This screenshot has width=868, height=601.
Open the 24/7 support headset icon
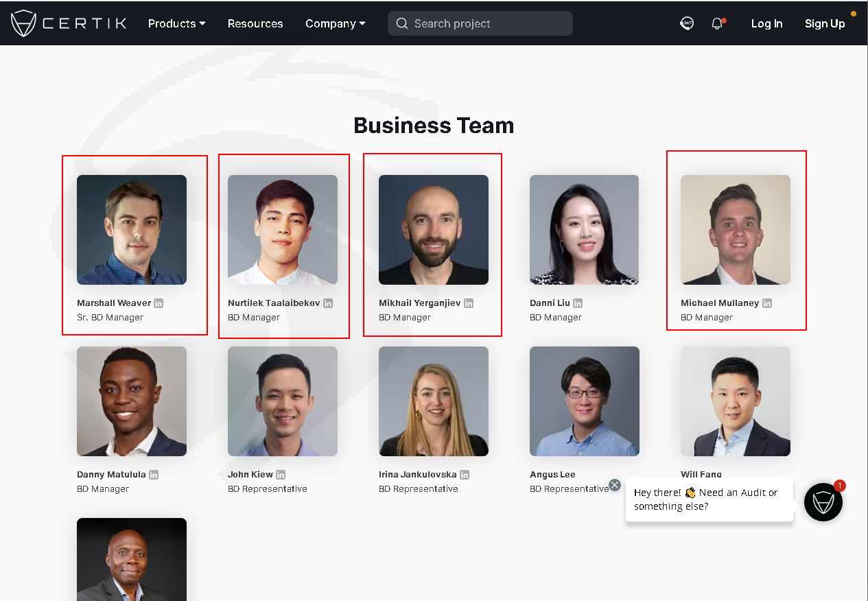point(687,23)
